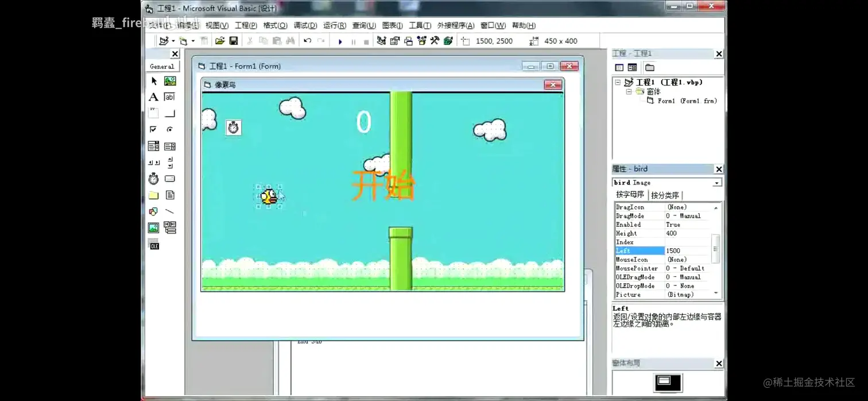Select the Label control tool
The height and width of the screenshot is (401, 868).
(154, 97)
